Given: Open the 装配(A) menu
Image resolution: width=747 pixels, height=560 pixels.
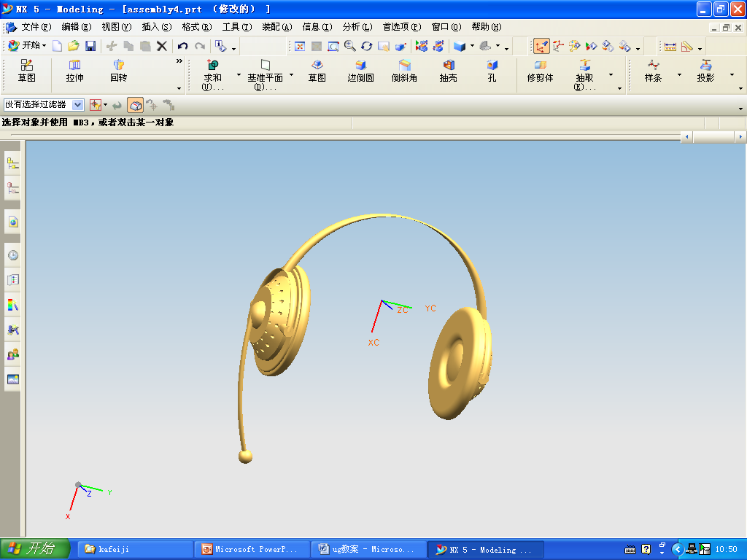Looking at the screenshot, I should point(276,27).
